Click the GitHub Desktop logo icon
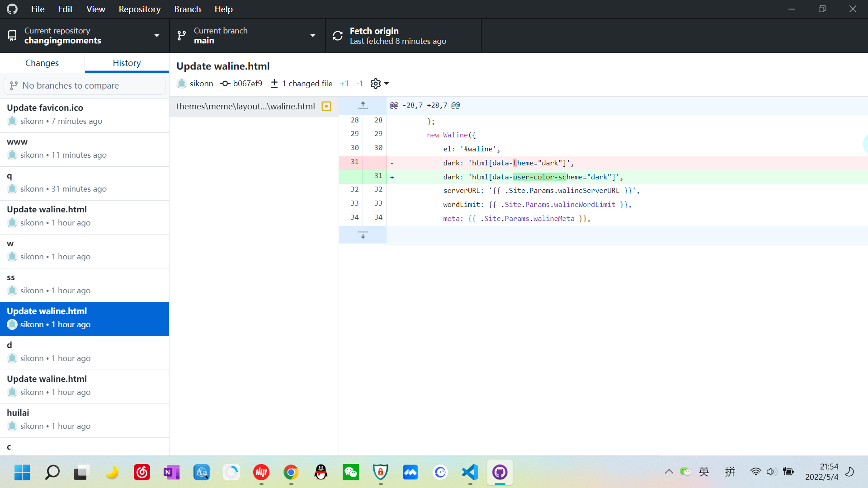 coord(12,9)
